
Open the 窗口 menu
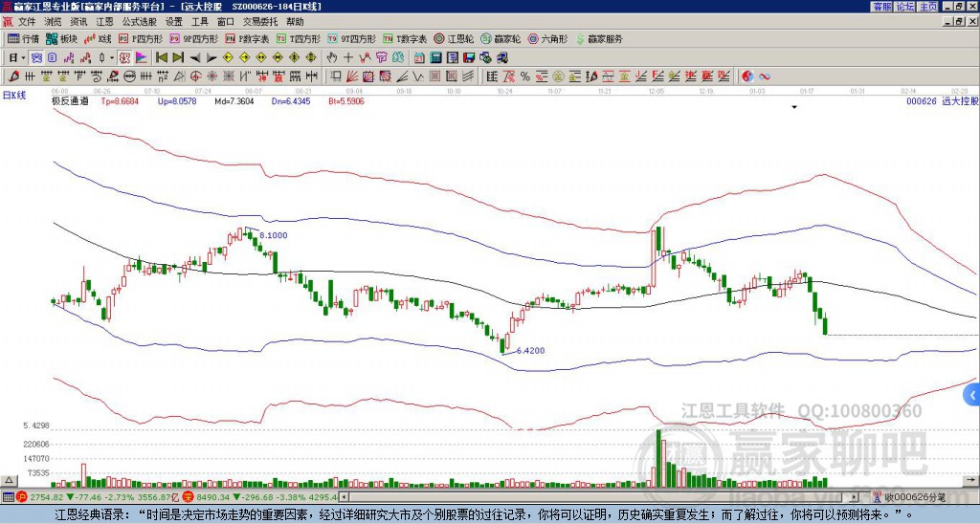click(226, 22)
